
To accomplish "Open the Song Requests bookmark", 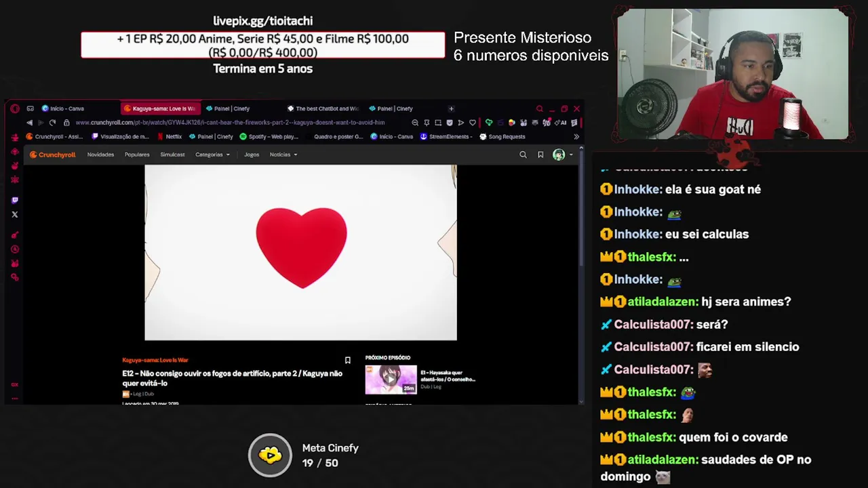I will (x=502, y=136).
